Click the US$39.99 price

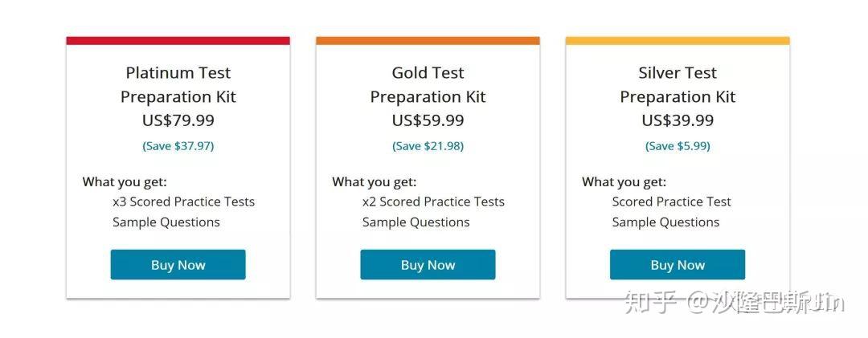click(x=678, y=120)
